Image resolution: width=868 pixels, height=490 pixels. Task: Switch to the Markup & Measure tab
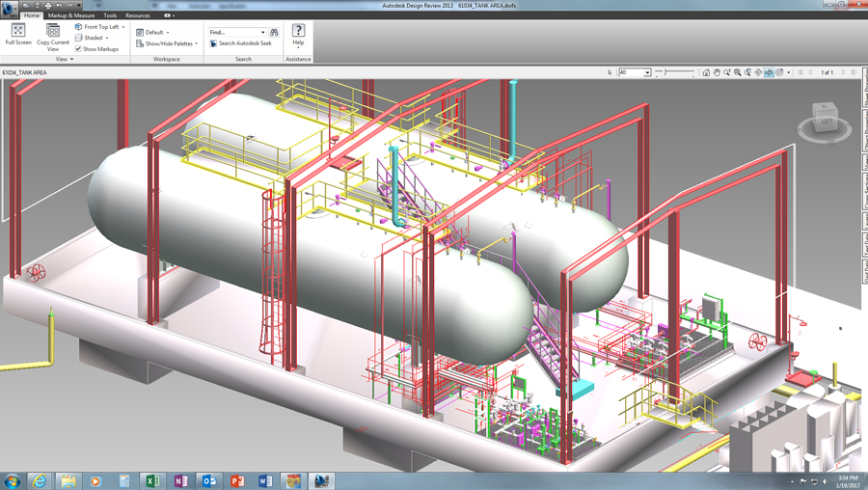coord(71,15)
